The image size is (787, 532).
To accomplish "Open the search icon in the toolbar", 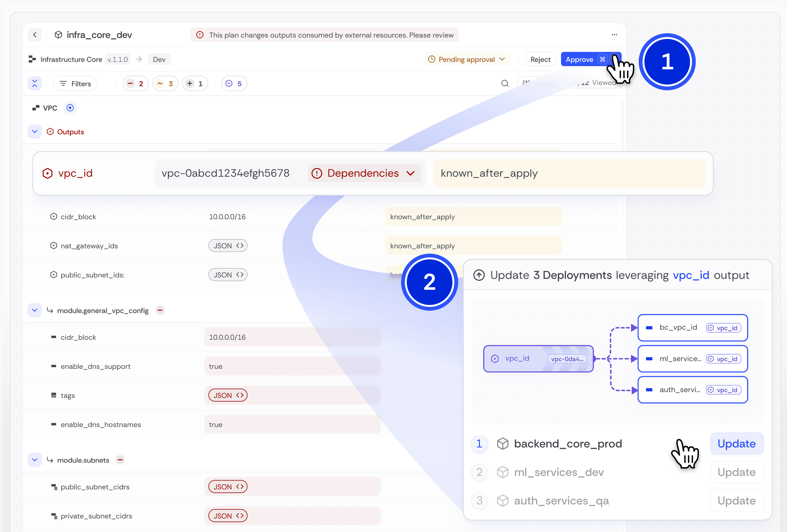I will [504, 83].
